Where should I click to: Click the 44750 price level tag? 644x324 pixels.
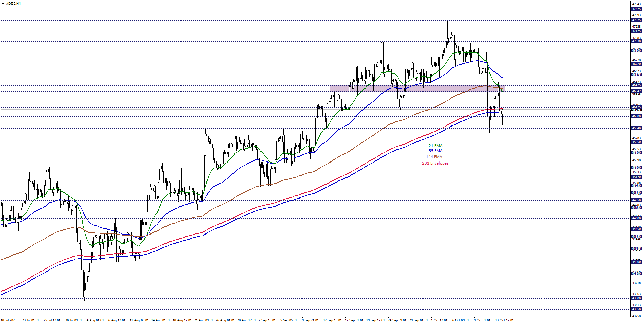tap(636, 208)
